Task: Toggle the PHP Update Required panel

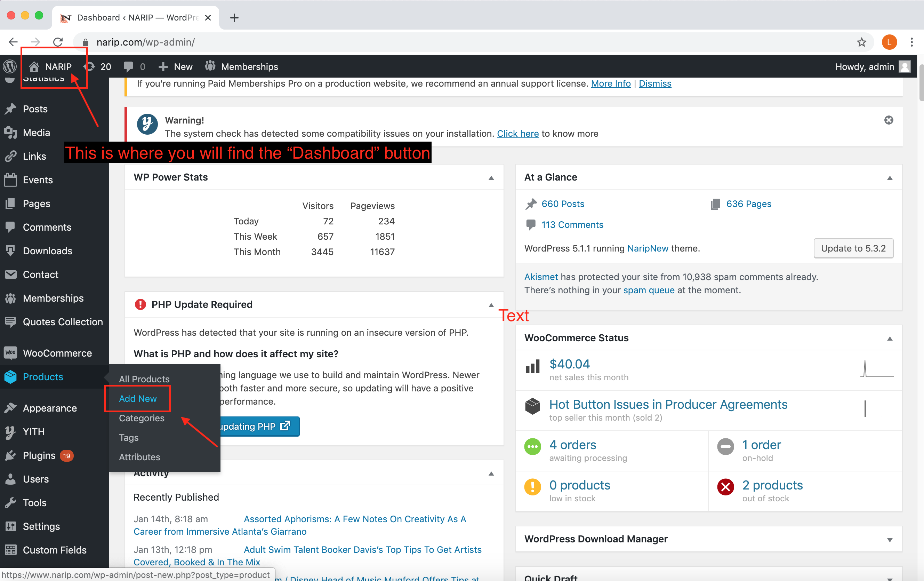Action: click(491, 305)
